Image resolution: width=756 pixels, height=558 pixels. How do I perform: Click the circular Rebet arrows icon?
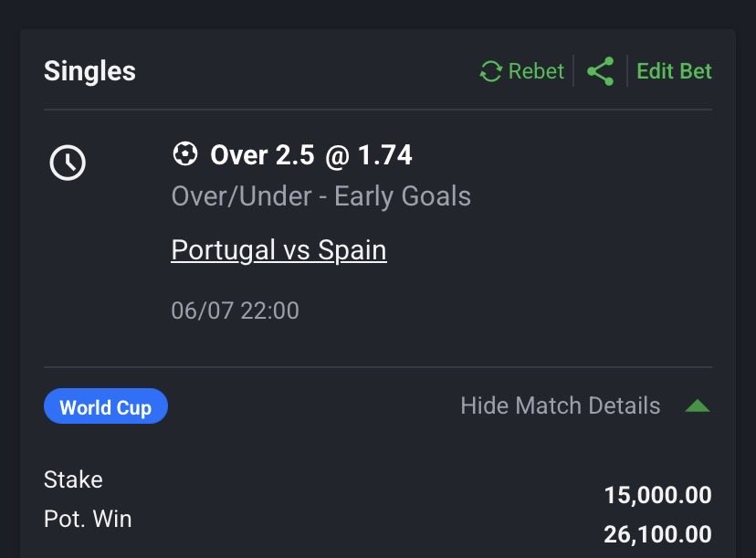[491, 71]
